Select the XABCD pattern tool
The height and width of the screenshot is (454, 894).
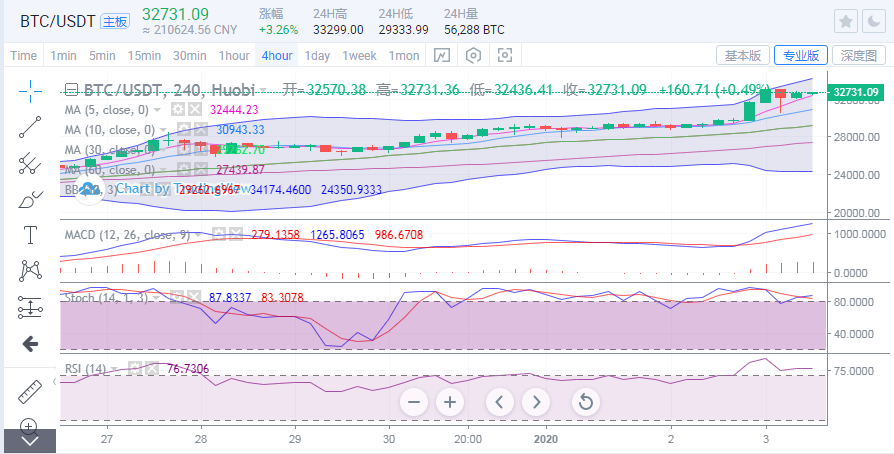(30, 270)
